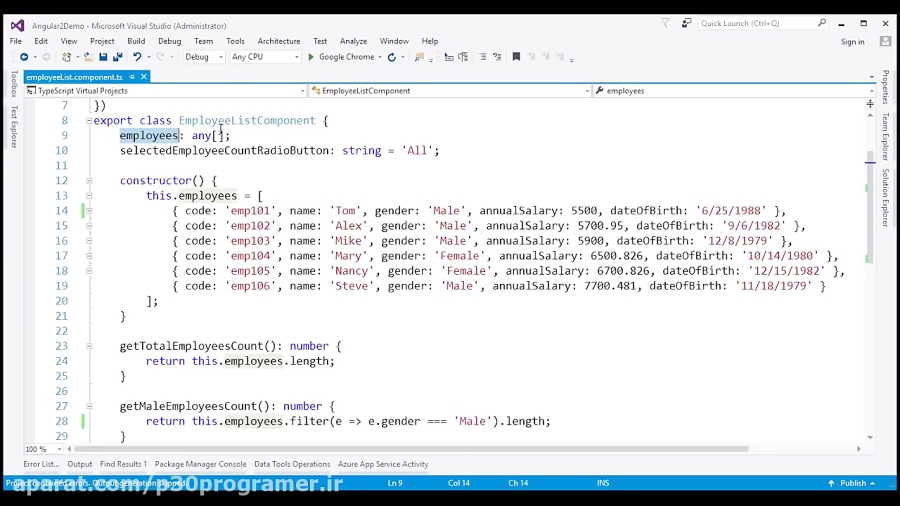Expand the Google Chrome browser dropdown arrow
The width and height of the screenshot is (900, 506).
(x=380, y=57)
